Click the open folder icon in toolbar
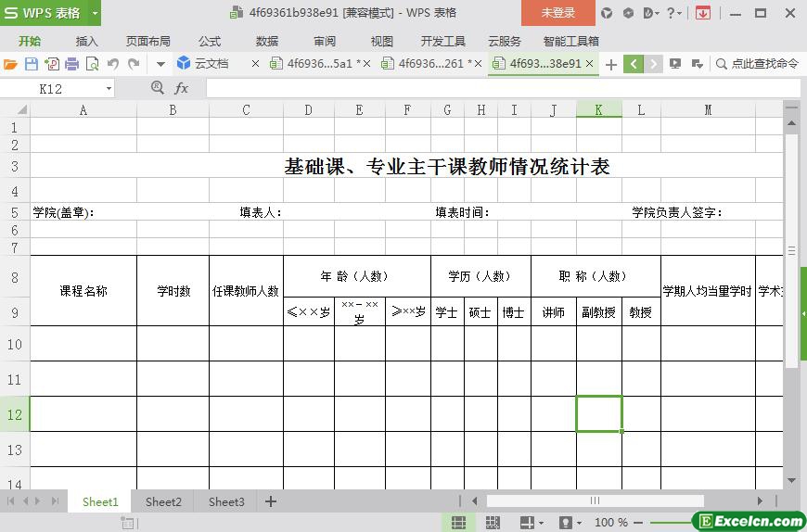The height and width of the screenshot is (532, 807). (10, 64)
